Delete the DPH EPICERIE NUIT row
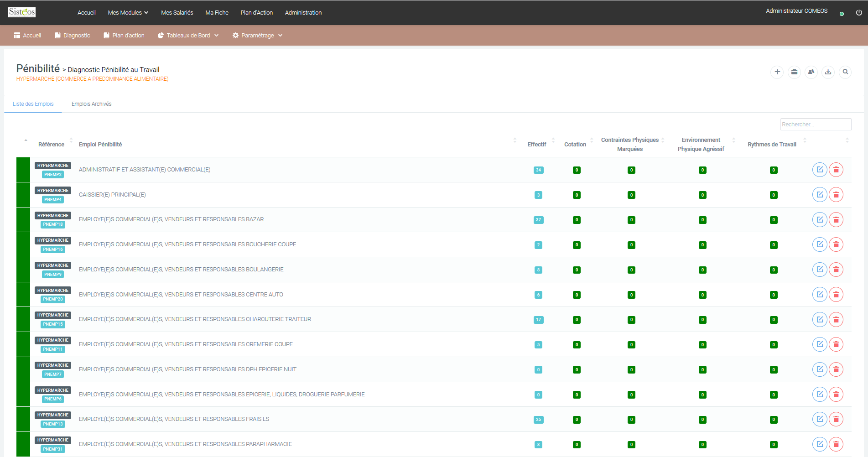 (x=836, y=369)
